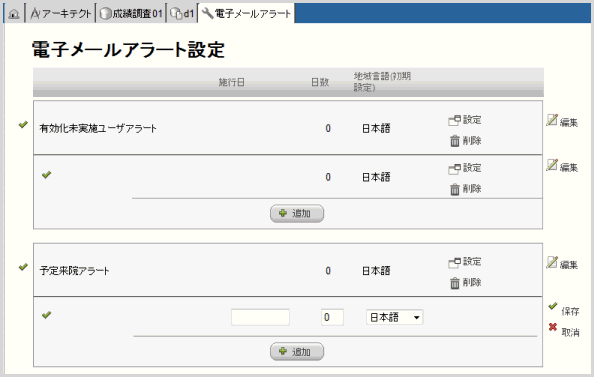Click check mark in the editing row
This screenshot has height=377, width=594.
47,315
